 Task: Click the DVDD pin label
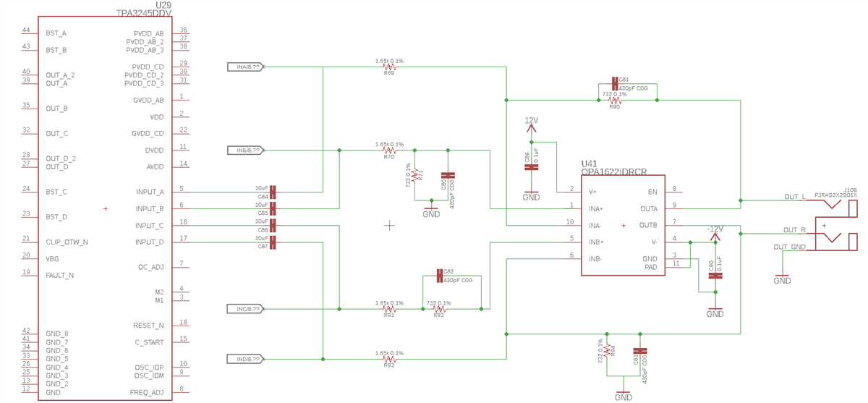(155, 150)
